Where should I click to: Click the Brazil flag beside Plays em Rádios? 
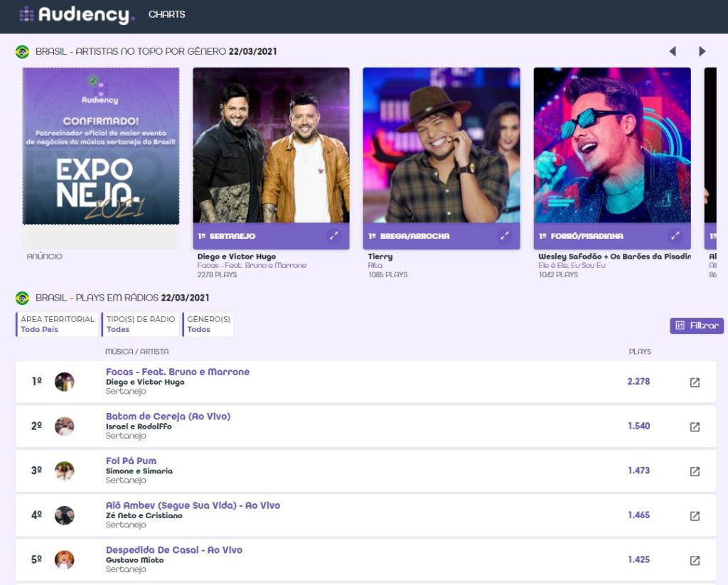[x=22, y=298]
